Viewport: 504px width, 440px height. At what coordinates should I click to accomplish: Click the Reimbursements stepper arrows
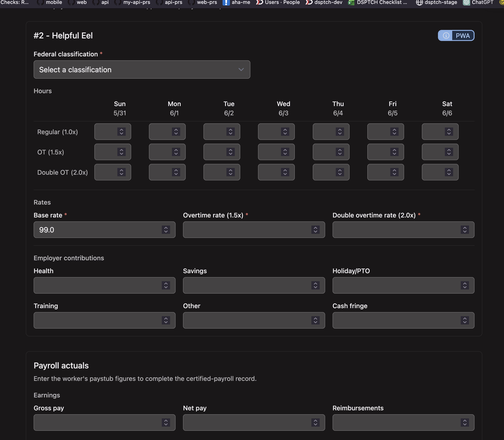pyautogui.click(x=465, y=422)
